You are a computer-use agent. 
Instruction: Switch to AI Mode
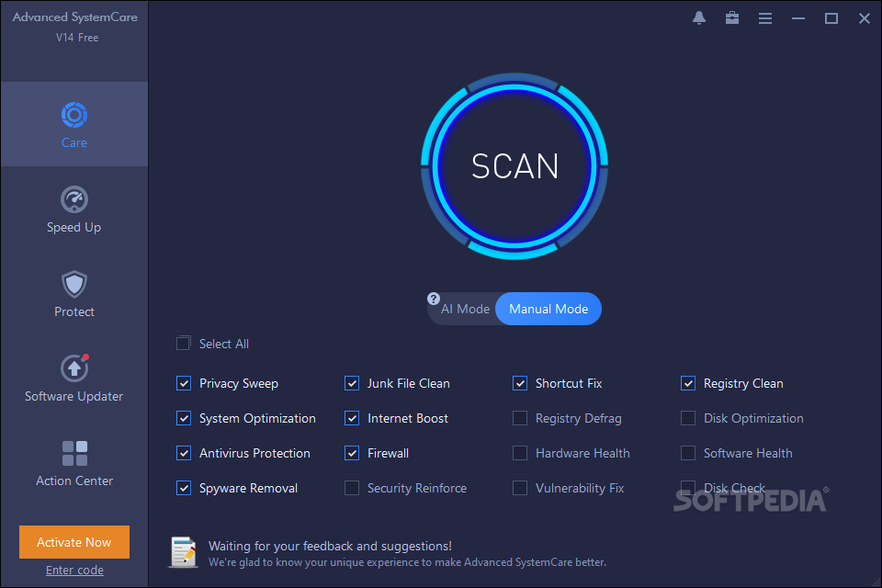[x=465, y=309]
